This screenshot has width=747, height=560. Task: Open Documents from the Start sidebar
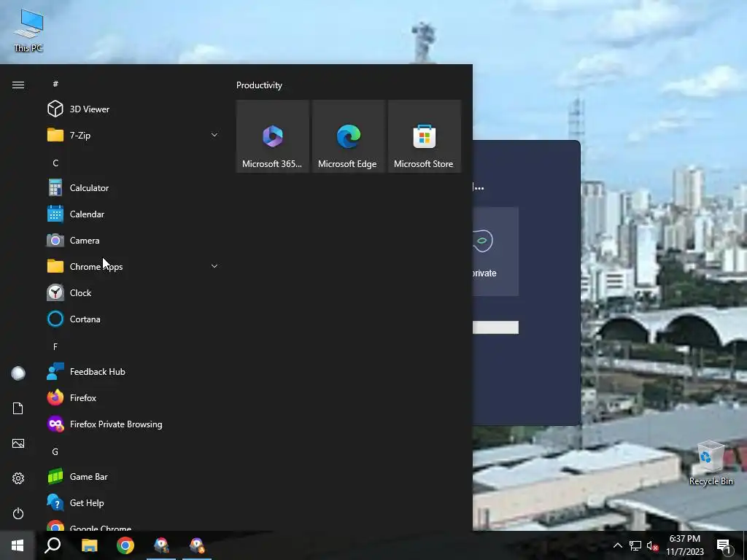click(18, 408)
